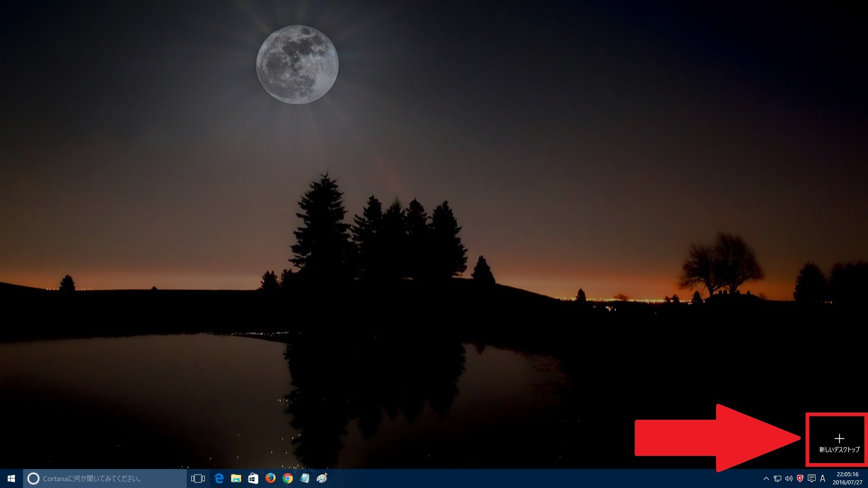Open File Explorer from taskbar
Viewport: 868px width, 488px height.
tap(236, 479)
